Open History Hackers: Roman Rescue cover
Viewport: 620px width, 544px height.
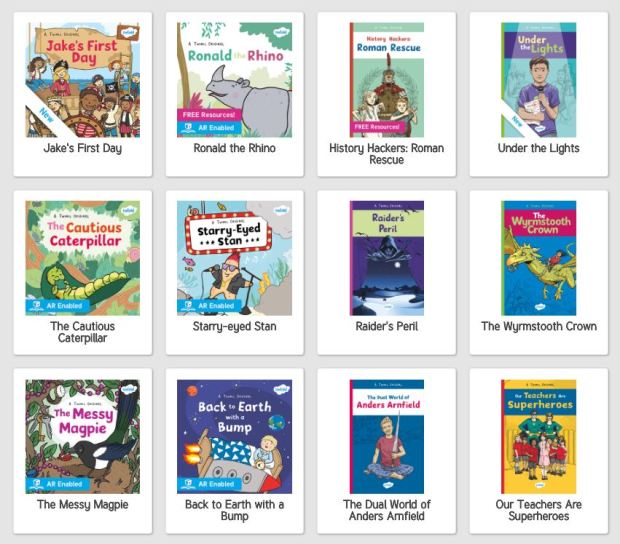(x=387, y=80)
